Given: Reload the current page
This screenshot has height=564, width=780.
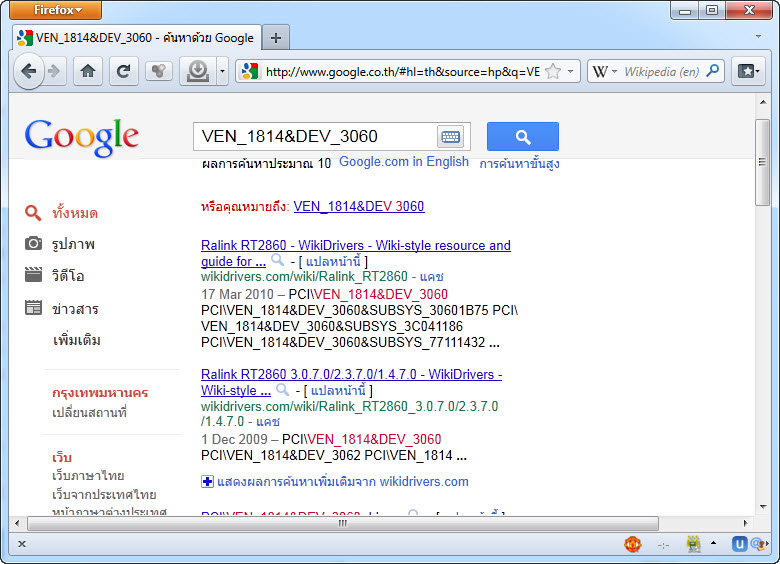Looking at the screenshot, I should tap(123, 71).
